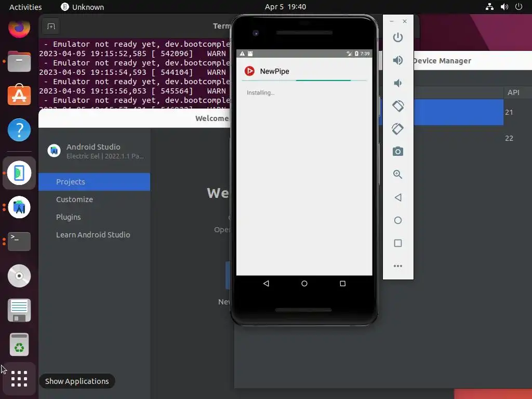Open the text editor save-disk dock icon
This screenshot has width=532, height=399.
coord(19,310)
